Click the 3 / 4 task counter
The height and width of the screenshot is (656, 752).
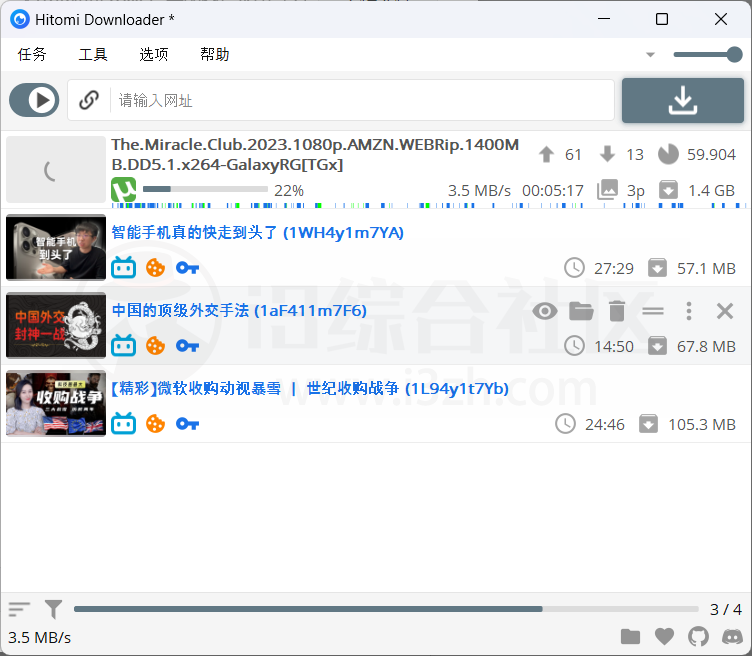pos(726,609)
